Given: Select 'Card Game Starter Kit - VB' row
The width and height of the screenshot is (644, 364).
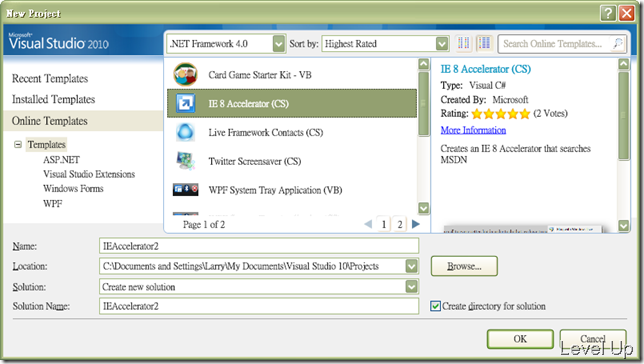Looking at the screenshot, I should click(x=292, y=74).
